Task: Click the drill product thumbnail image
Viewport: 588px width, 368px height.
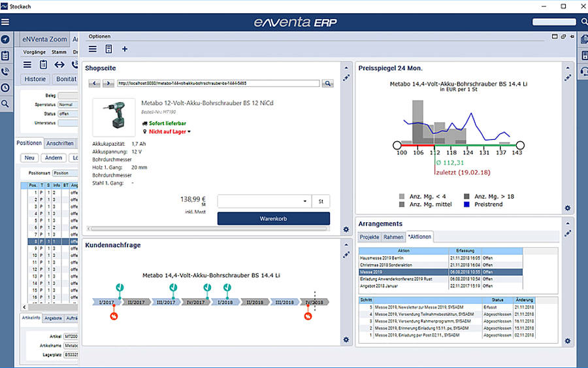Action: (x=114, y=117)
